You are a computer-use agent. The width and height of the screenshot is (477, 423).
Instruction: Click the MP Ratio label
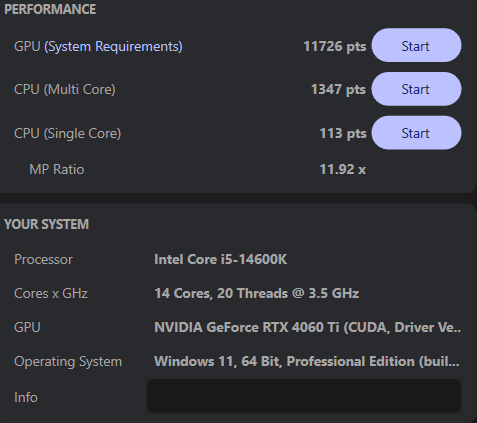coord(57,169)
